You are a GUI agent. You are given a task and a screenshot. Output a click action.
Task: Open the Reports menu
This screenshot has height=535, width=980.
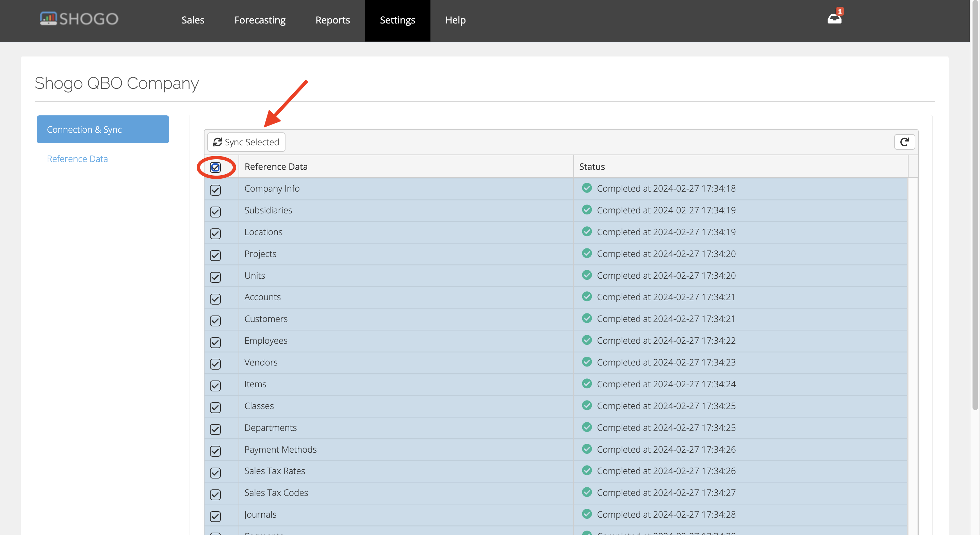[x=332, y=20]
